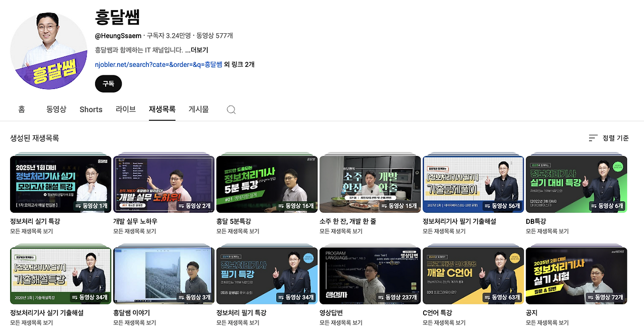Screen dimensions: 644x336
Task: Click the 흥달쌤 channel profile picture
Action: coord(49,50)
